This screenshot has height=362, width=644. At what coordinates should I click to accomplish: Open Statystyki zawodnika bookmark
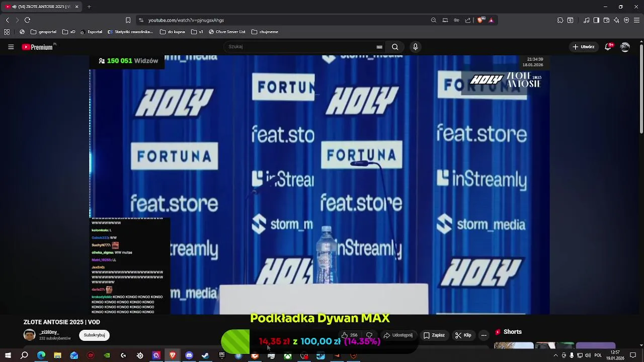[x=130, y=32]
